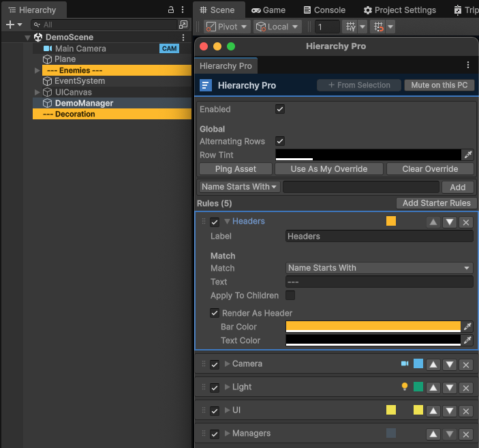This screenshot has height=448, width=479.
Task: Move the Light rule down
Action: tap(450, 388)
